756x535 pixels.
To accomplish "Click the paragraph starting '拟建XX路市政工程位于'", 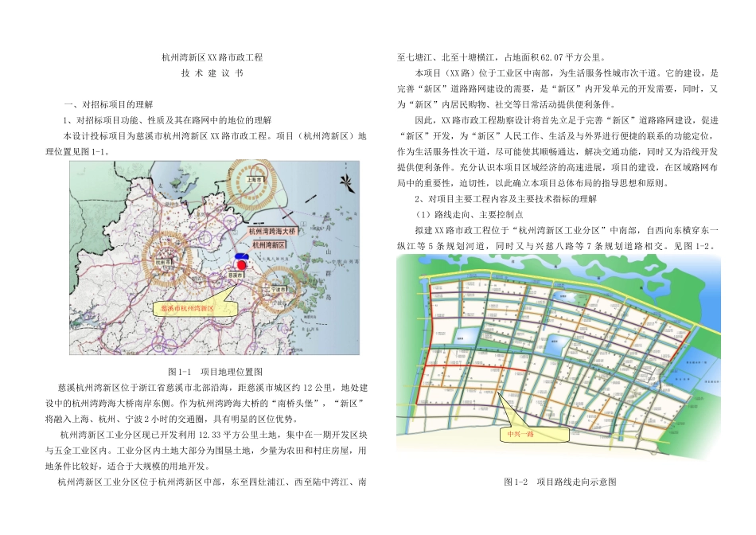I will 557,238.
